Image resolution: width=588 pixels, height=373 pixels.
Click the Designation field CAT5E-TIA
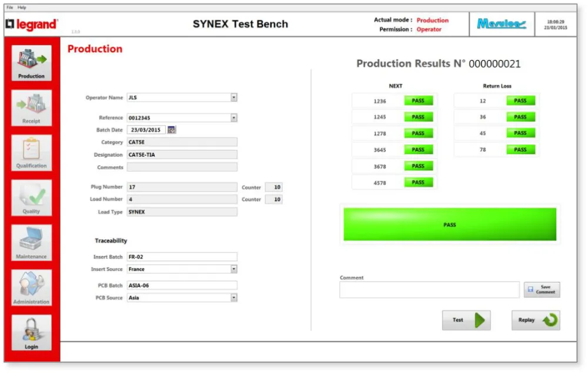(x=182, y=154)
